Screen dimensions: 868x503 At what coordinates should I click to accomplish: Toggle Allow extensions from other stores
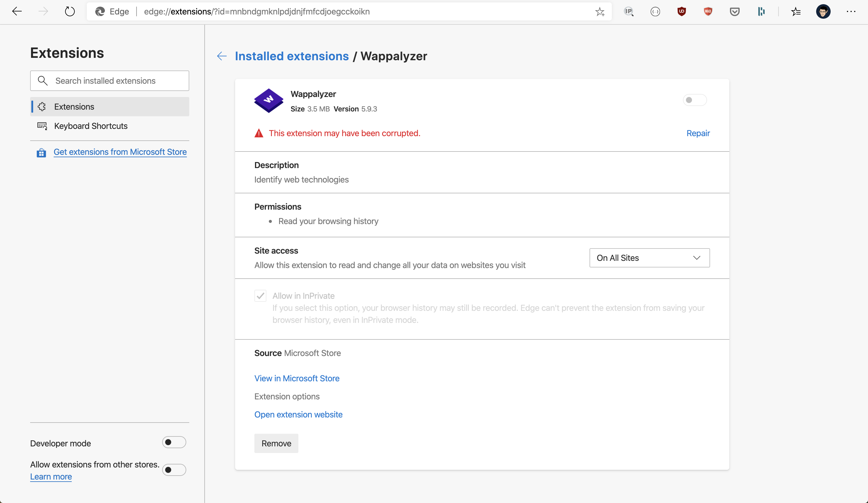pyautogui.click(x=174, y=470)
